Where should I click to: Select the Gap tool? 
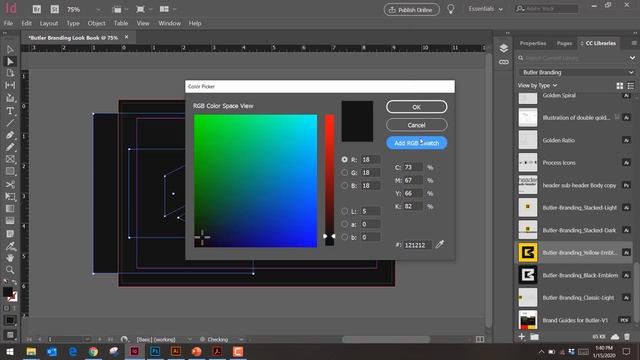click(x=10, y=85)
